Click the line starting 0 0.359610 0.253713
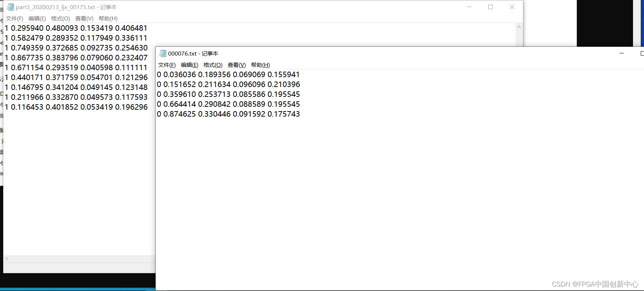Viewport: 644px width, 291px height. pyautogui.click(x=228, y=94)
